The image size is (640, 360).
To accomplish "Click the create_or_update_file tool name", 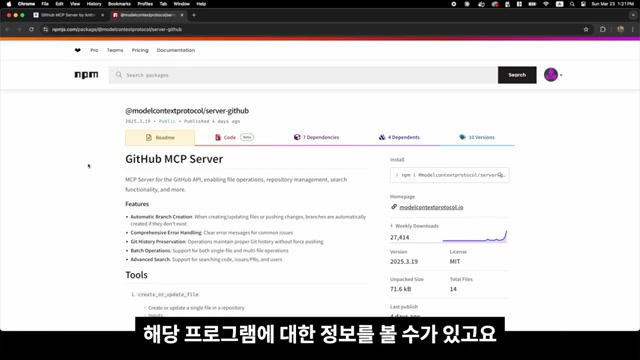I will (x=168, y=294).
